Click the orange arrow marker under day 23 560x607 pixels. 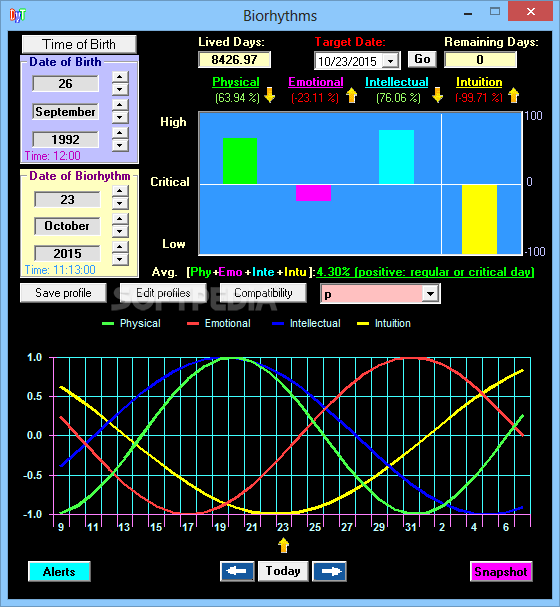pyautogui.click(x=283, y=545)
